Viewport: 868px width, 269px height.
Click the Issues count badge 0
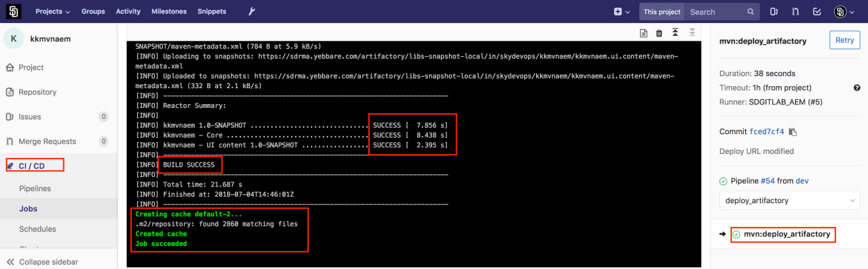click(104, 117)
